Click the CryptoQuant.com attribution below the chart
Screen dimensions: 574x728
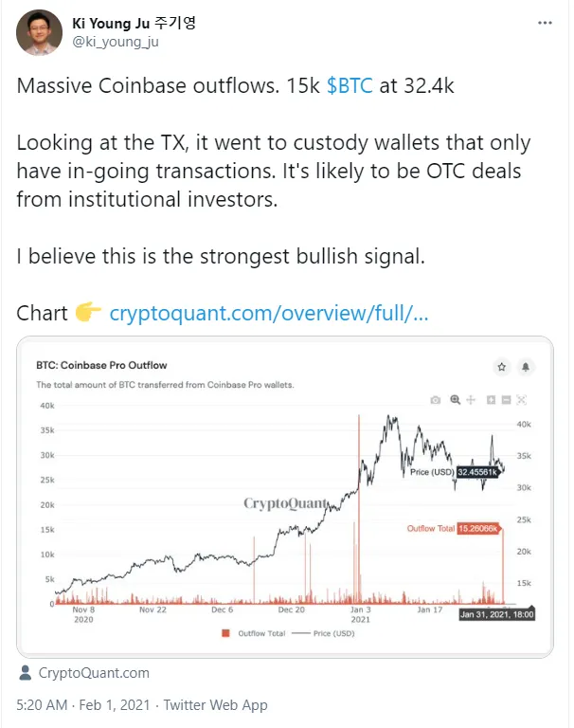pyautogui.click(x=94, y=672)
